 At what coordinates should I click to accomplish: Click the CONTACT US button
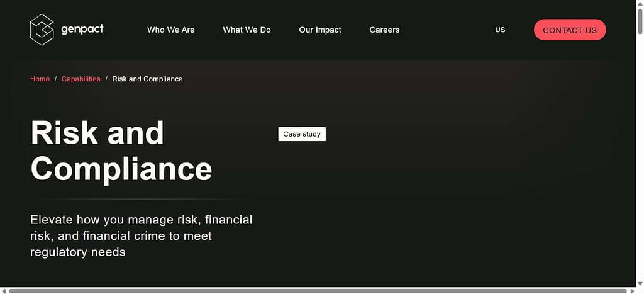point(570,30)
